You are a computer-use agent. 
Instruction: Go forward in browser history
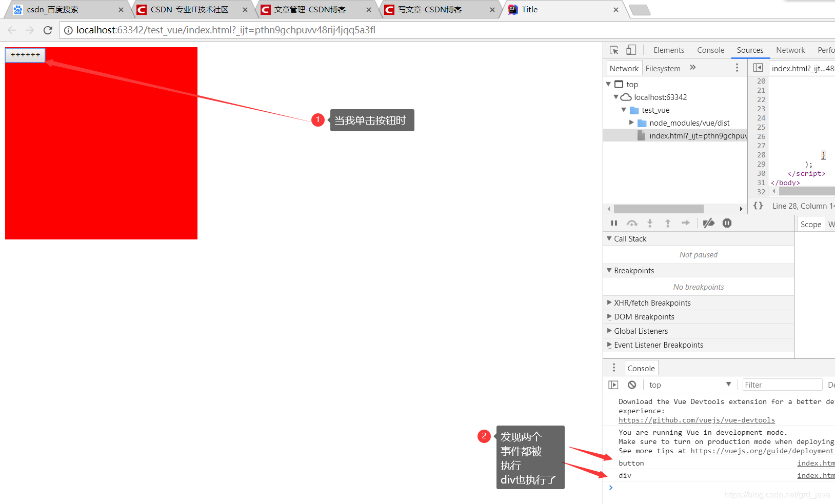pos(30,30)
